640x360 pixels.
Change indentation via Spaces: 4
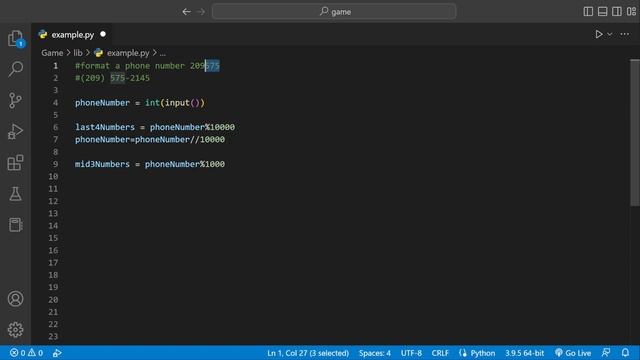375,353
